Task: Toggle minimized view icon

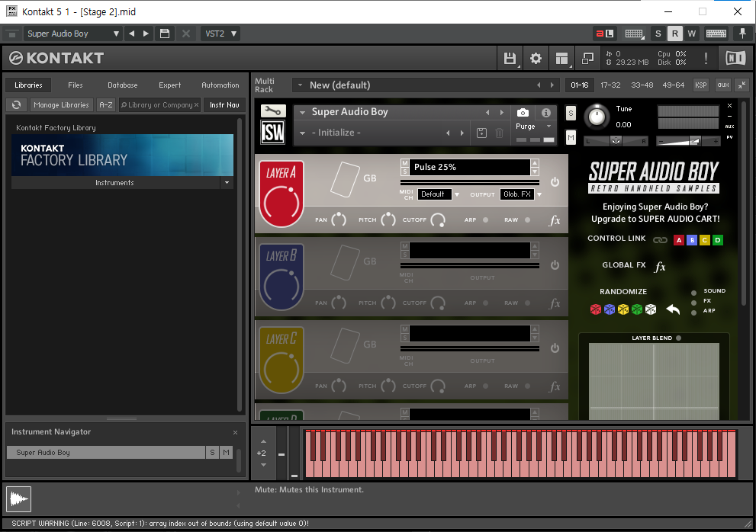Action: (x=587, y=59)
